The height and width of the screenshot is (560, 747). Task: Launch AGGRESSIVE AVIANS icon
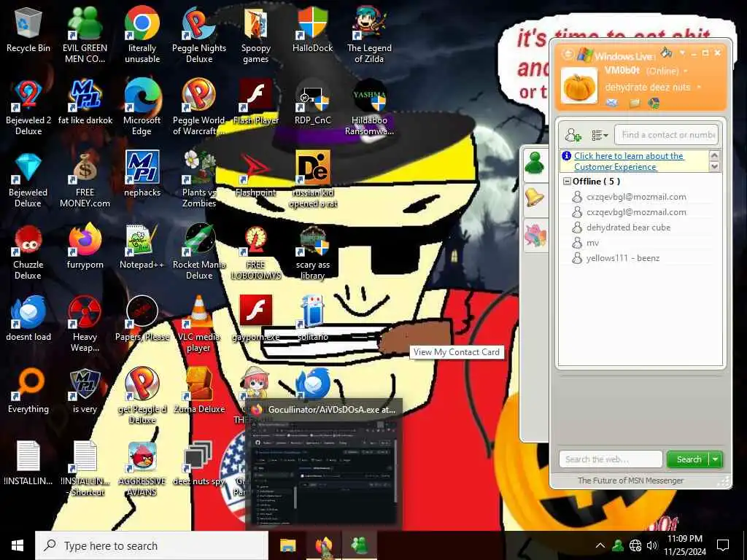[x=142, y=467]
